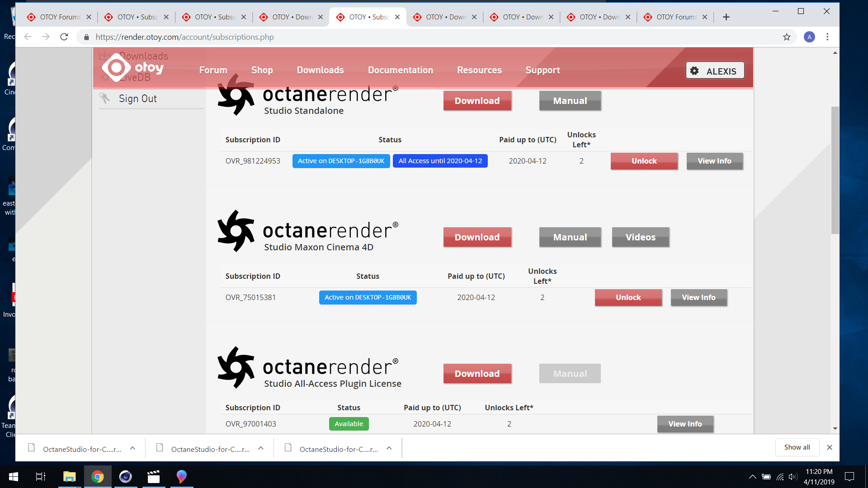Open the ALEXIS account settings menu
Image resolution: width=868 pixels, height=488 pixels.
pos(715,70)
